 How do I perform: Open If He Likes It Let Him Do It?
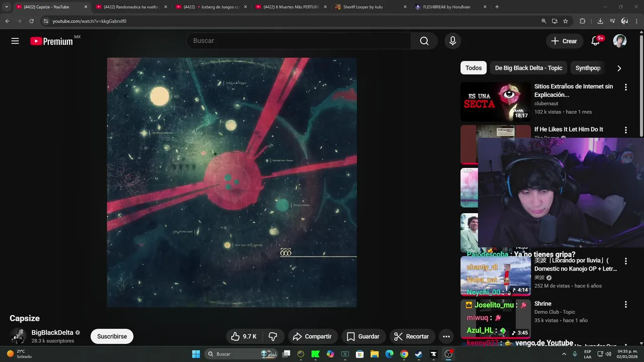pos(569,129)
